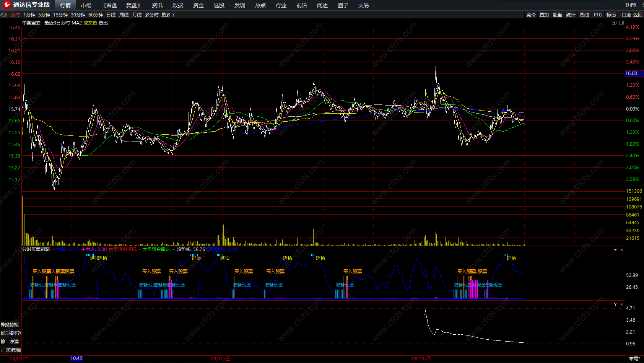This screenshot has width=644, height=363.
Task: Open help for the bottom indicator panel
Action: pyautogui.click(x=615, y=304)
